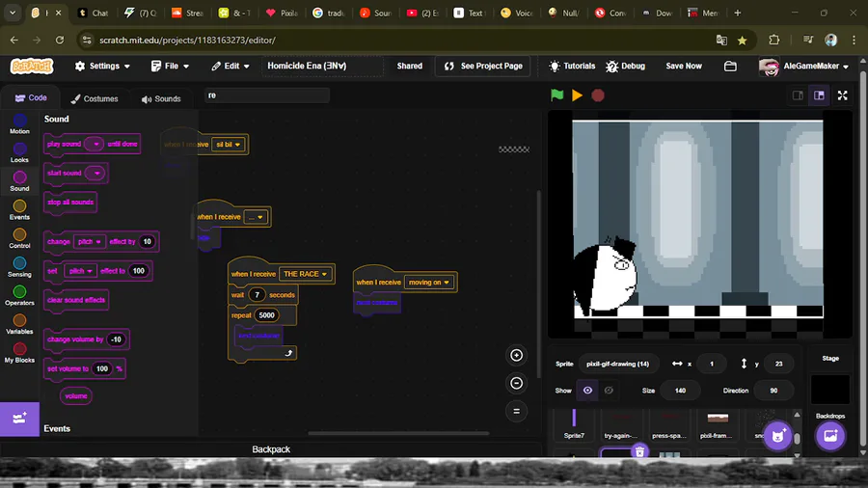Switch to small stage layout

(798, 95)
